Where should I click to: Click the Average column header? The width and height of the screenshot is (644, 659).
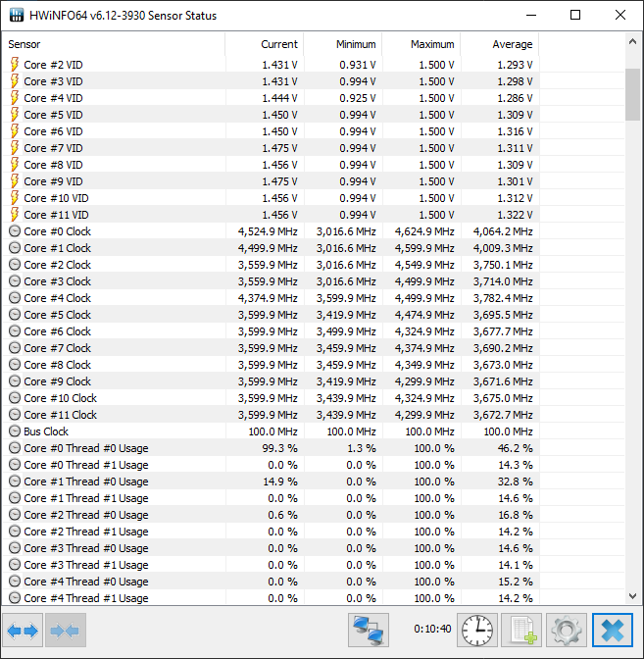[x=500, y=44]
